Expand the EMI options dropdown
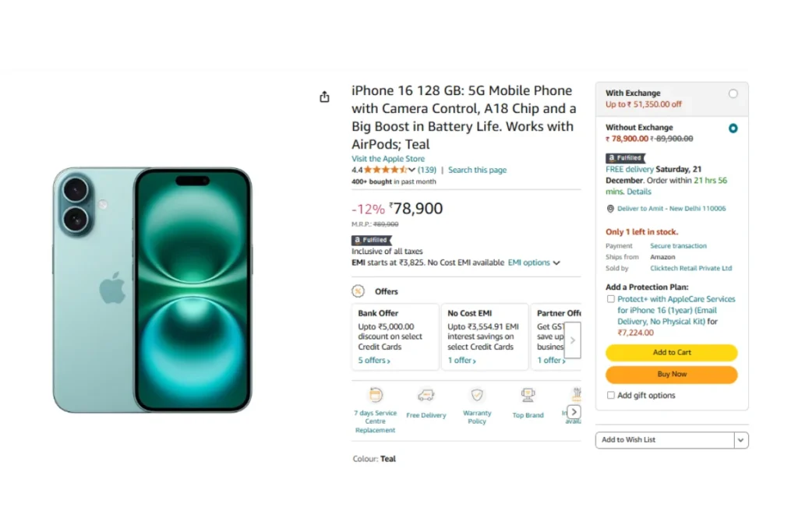798x532 pixels. click(534, 262)
